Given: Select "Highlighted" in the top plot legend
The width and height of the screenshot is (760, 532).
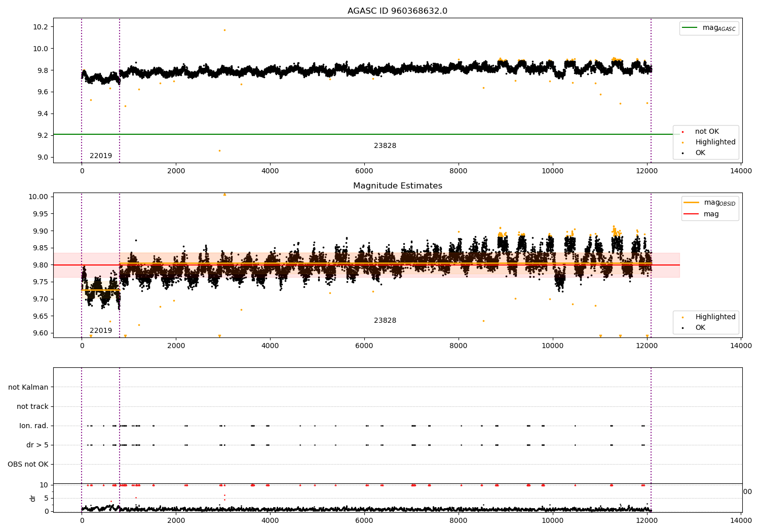Looking at the screenshot, I should [x=715, y=142].
